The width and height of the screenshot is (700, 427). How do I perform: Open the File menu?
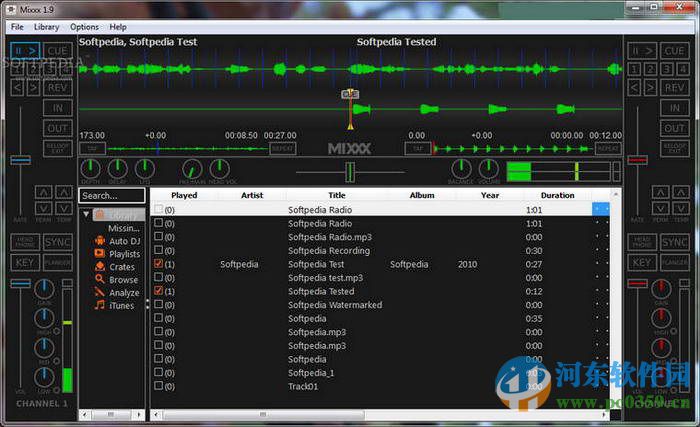[x=17, y=27]
